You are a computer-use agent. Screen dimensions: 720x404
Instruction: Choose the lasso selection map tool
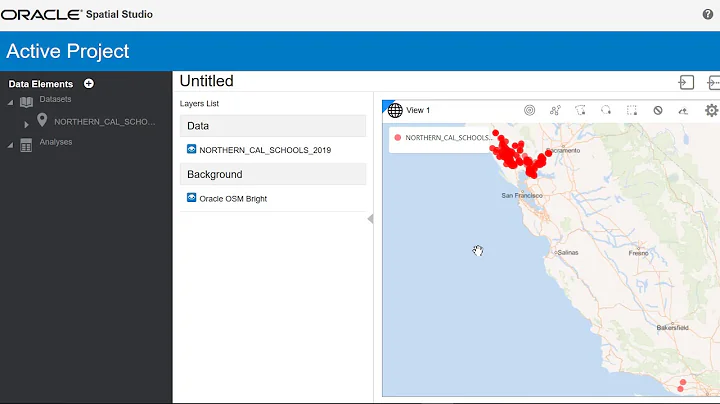coord(606,110)
